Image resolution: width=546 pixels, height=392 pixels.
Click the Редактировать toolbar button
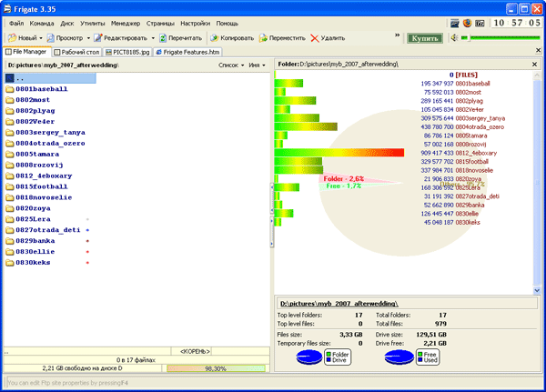(x=120, y=38)
